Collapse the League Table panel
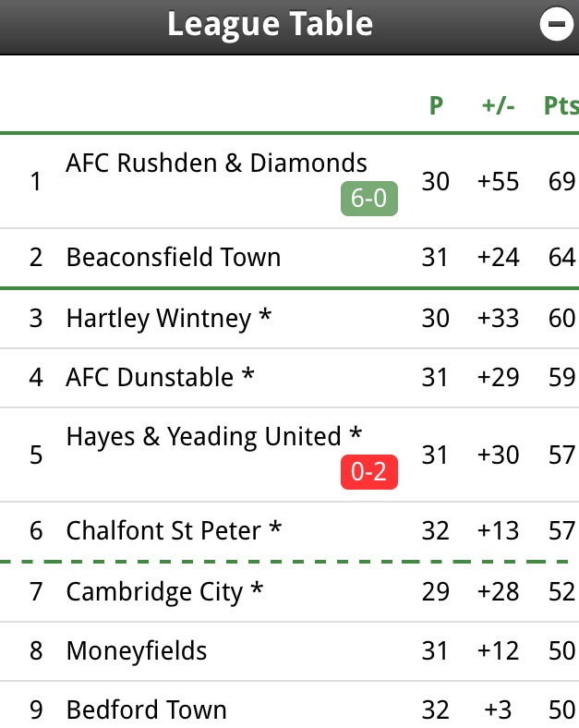 [x=557, y=26]
